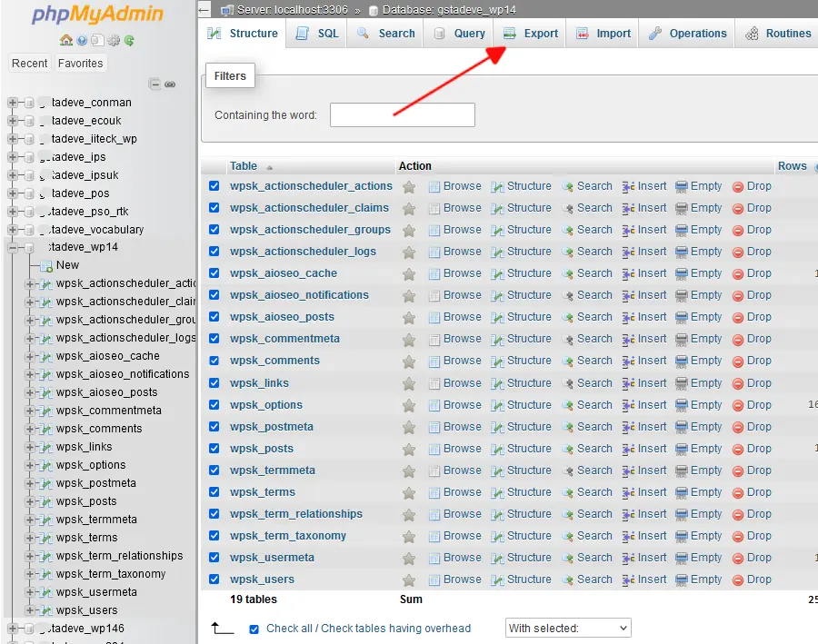The image size is (818, 644).
Task: Click the New table icon in the tree
Action: [x=46, y=266]
